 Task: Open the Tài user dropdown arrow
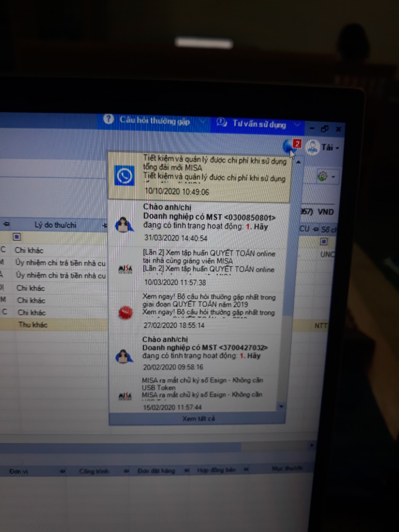337,148
